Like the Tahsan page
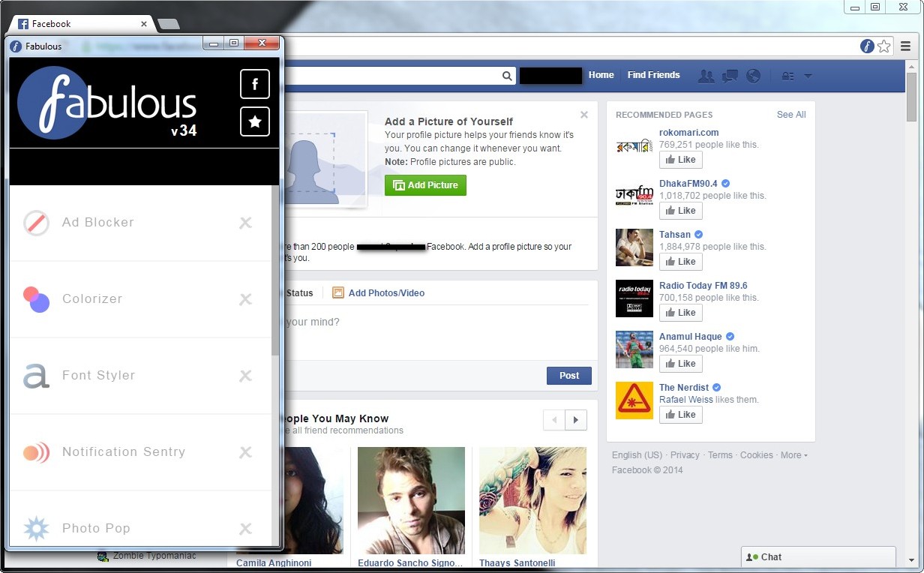 pos(681,262)
